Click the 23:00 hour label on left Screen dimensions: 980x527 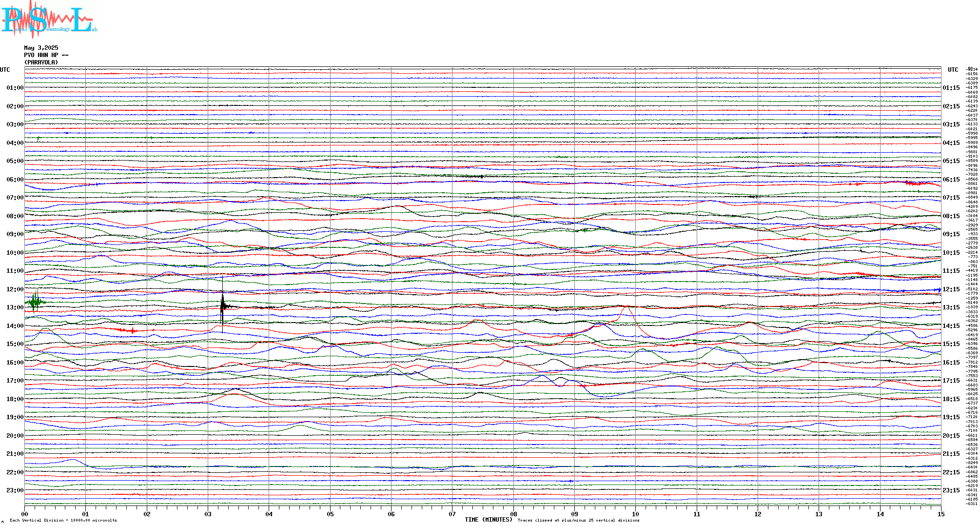click(15, 490)
